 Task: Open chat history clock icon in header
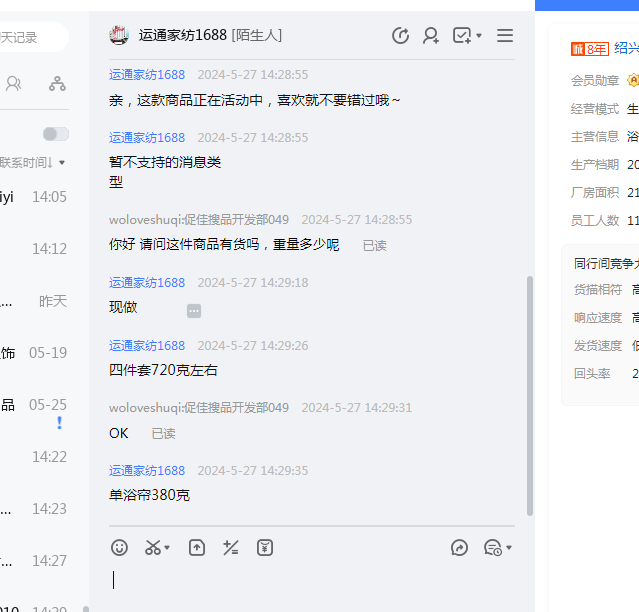click(x=400, y=36)
